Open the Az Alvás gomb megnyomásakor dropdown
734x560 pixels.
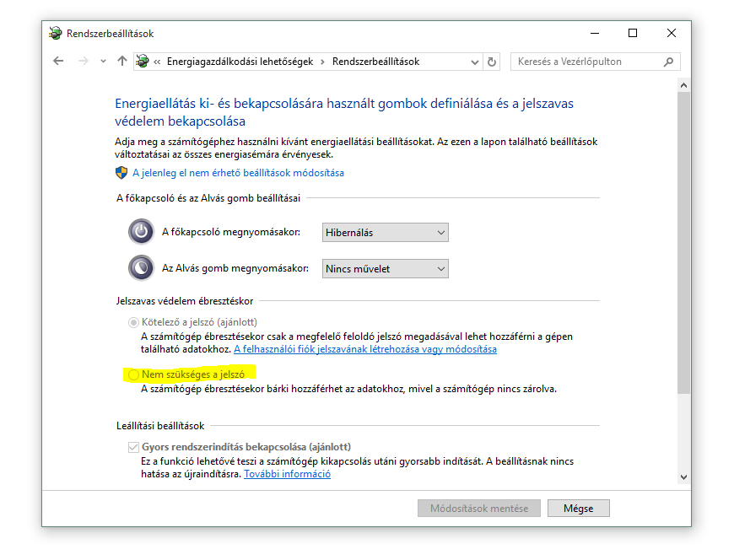(x=386, y=269)
